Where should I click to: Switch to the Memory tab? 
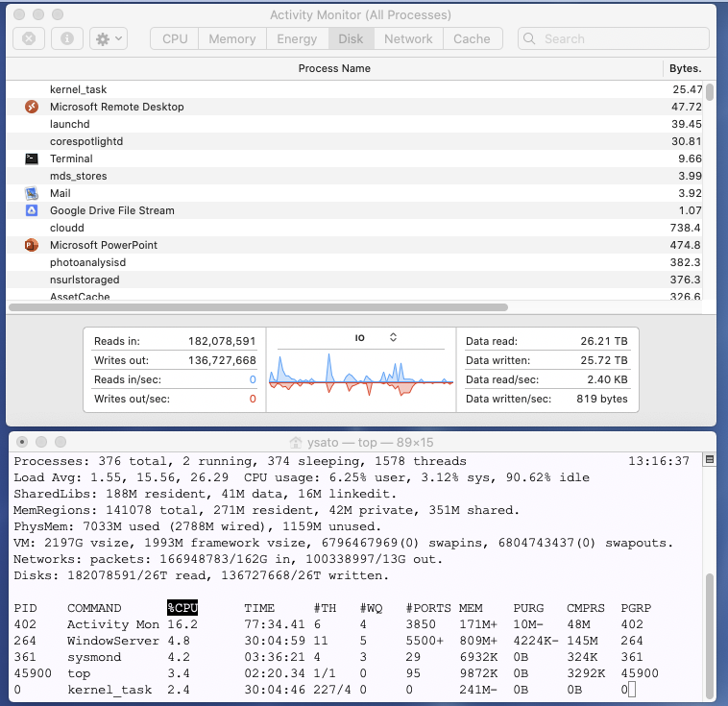point(231,38)
